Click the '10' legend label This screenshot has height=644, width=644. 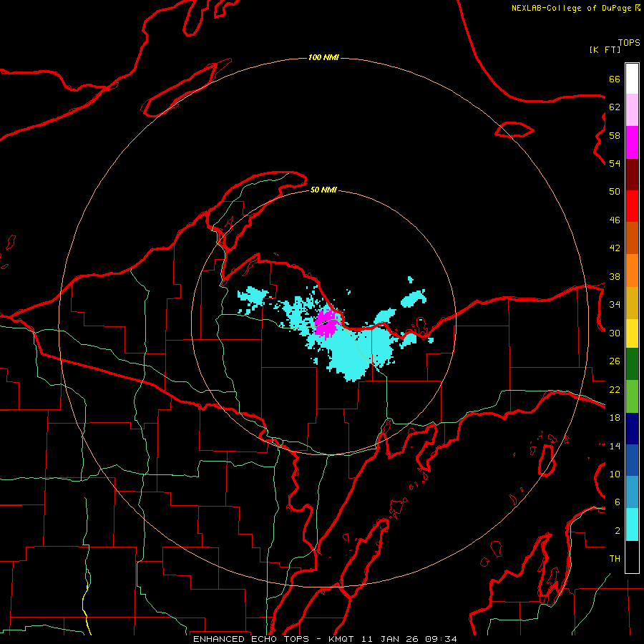pos(615,474)
